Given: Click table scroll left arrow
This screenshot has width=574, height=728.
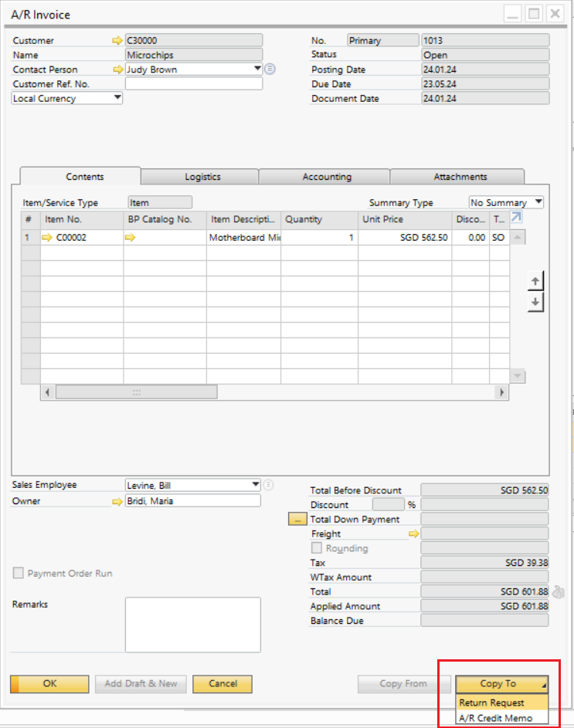Looking at the screenshot, I should (47, 392).
